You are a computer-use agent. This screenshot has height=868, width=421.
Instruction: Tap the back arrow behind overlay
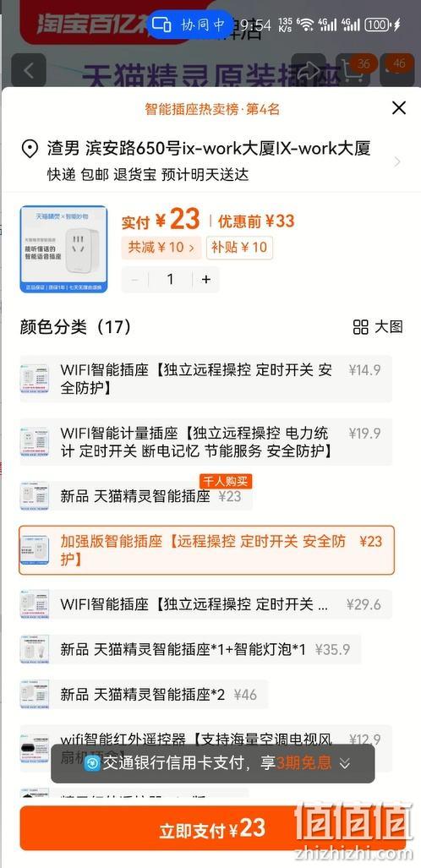point(30,71)
